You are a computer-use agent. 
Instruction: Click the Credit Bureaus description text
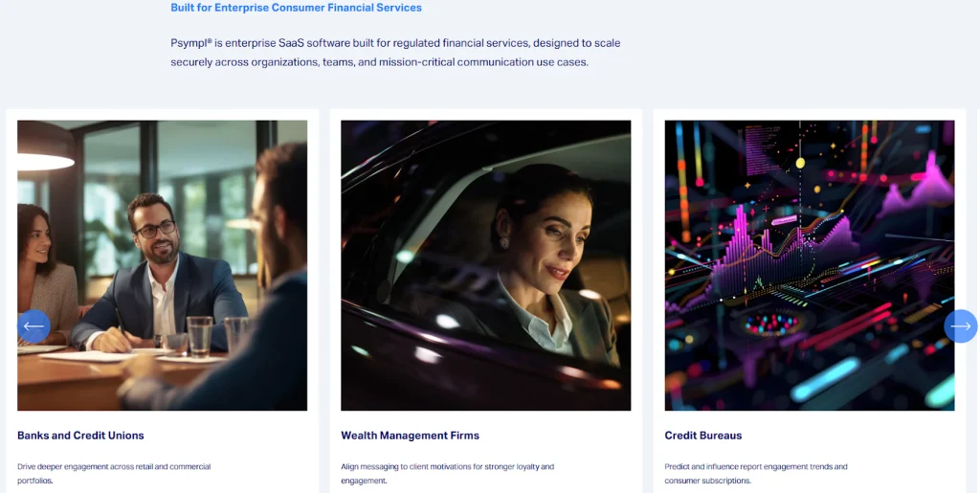756,474
